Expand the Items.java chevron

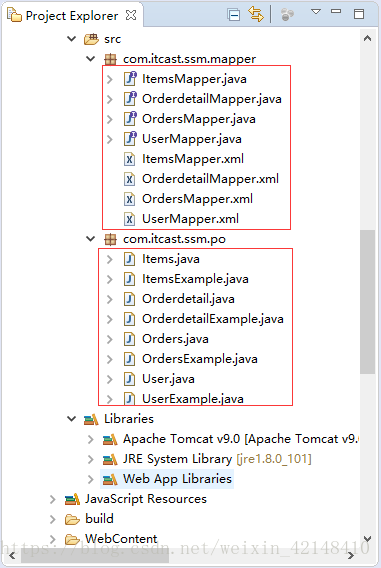pos(110,259)
